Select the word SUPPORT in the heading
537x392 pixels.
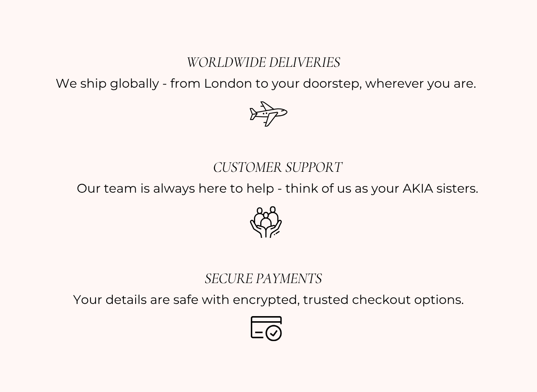pyautogui.click(x=314, y=167)
